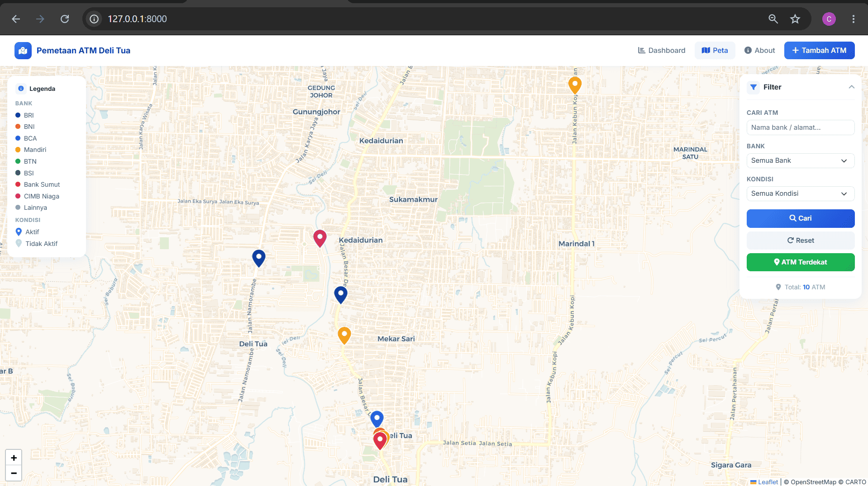View site information icon in address bar
The width and height of the screenshot is (868, 486).
coord(94,19)
